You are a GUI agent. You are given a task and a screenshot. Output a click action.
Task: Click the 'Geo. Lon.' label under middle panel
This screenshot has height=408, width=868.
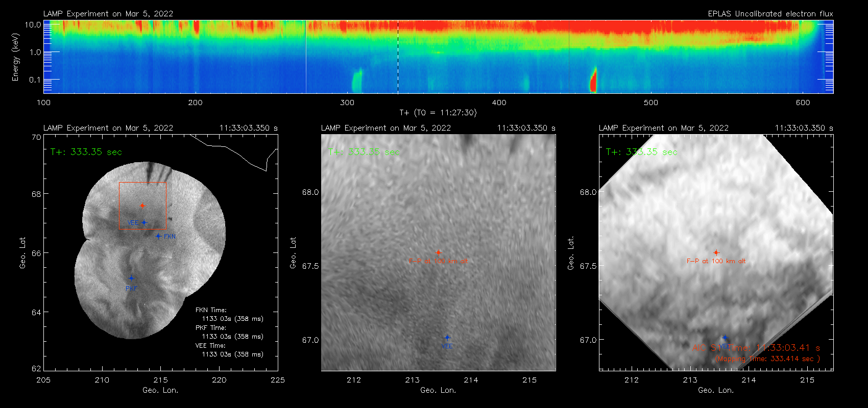coord(438,390)
